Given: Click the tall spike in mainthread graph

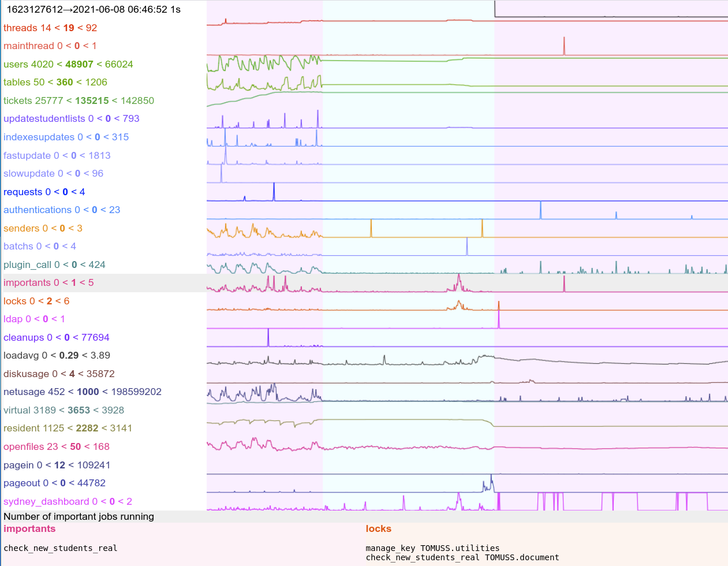Looking at the screenshot, I should coord(564,46).
